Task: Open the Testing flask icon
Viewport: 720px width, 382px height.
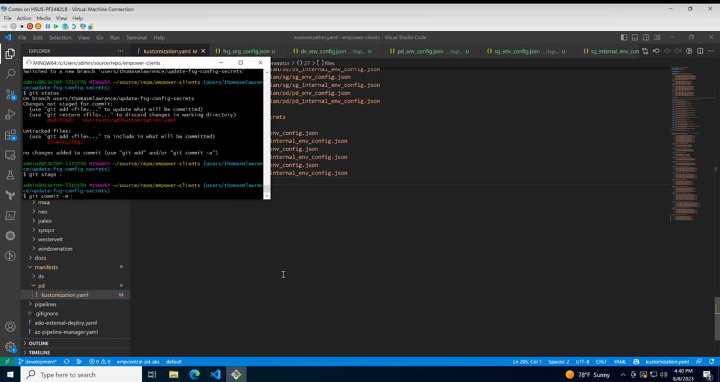Action: (x=10, y=175)
